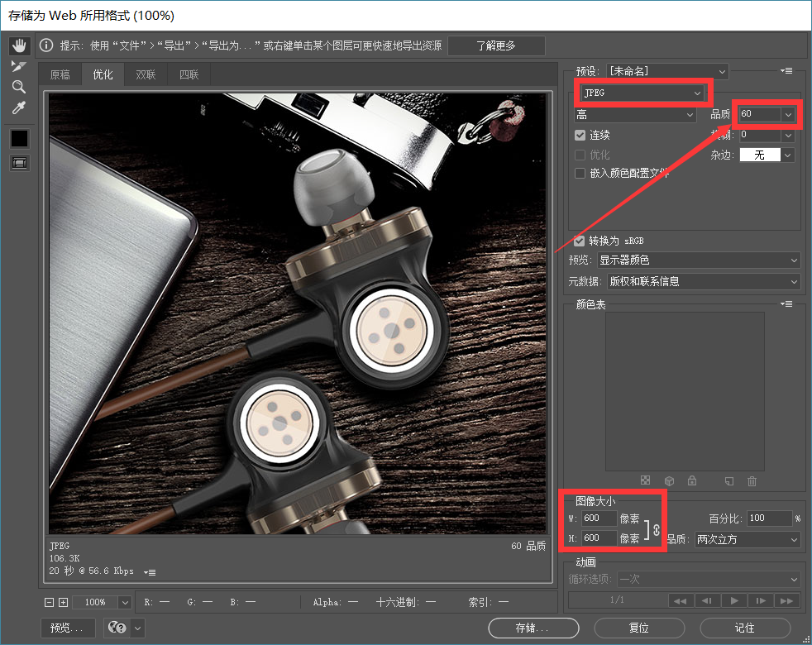Expand the 元数据 dropdown
Viewport: 812px width, 645px height.
(704, 281)
